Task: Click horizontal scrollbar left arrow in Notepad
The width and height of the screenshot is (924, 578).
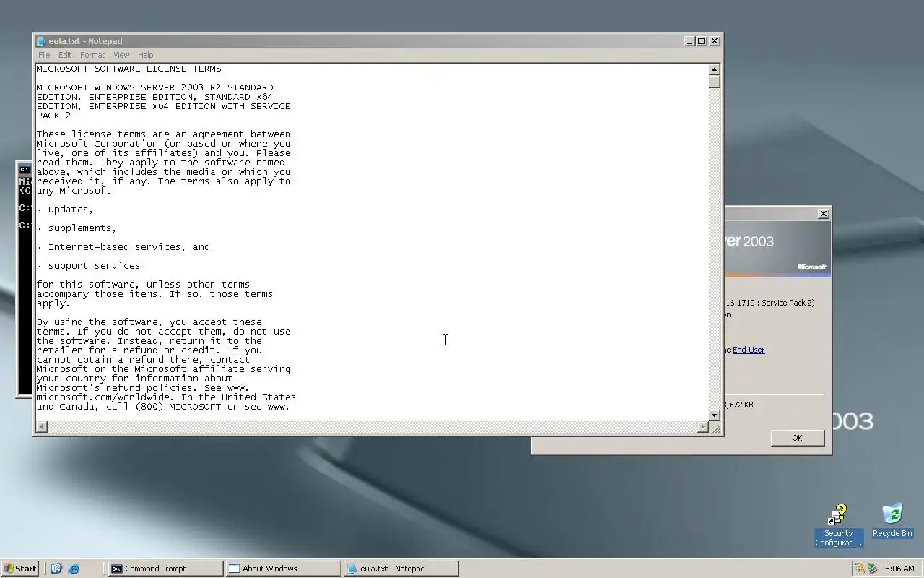Action: click(41, 427)
